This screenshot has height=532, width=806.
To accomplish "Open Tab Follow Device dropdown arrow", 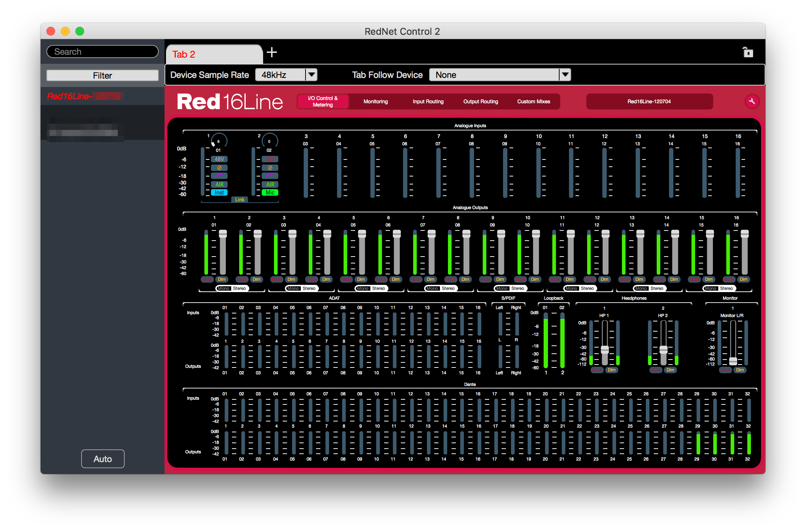I will pyautogui.click(x=565, y=75).
